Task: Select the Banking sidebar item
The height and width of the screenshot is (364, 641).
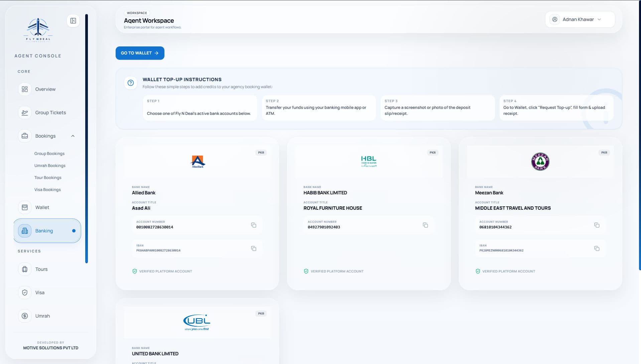Action: click(47, 231)
